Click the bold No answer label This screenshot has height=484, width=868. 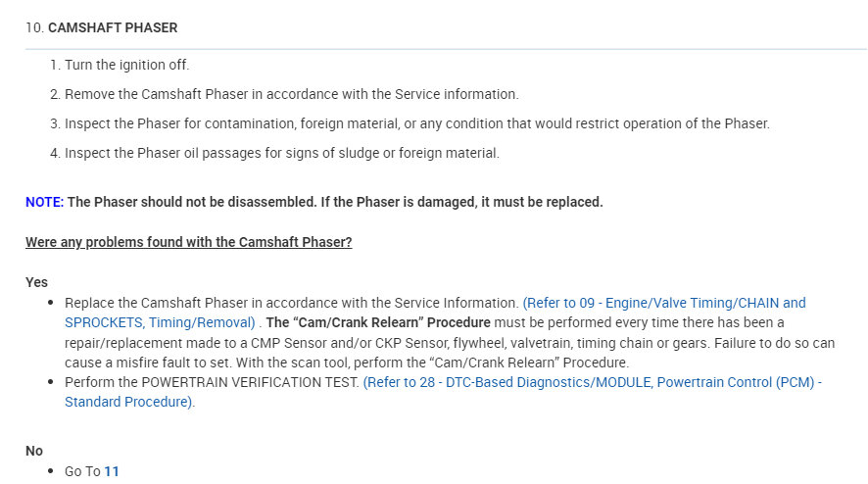[34, 451]
